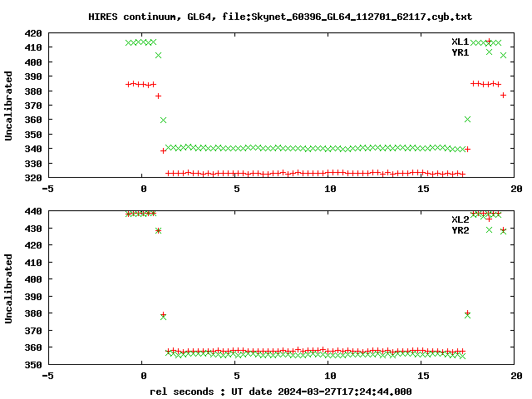Click x-axis tick 20 under bottom plot
This screenshot has height=399, width=532.
pyautogui.click(x=516, y=376)
